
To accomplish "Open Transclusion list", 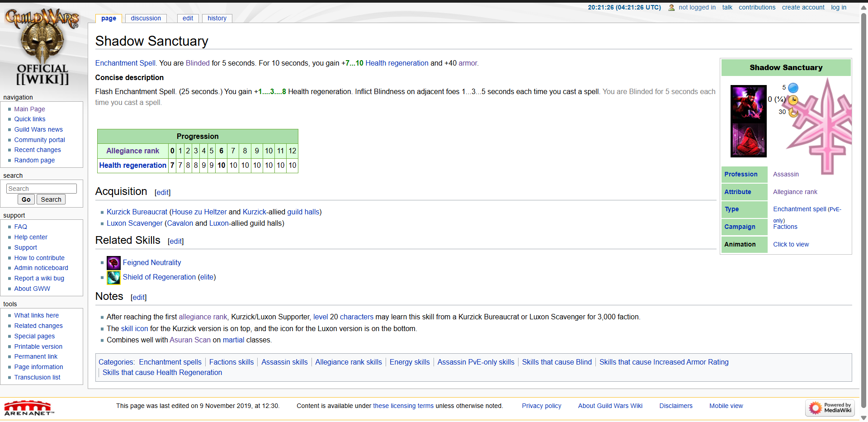I will 37,377.
